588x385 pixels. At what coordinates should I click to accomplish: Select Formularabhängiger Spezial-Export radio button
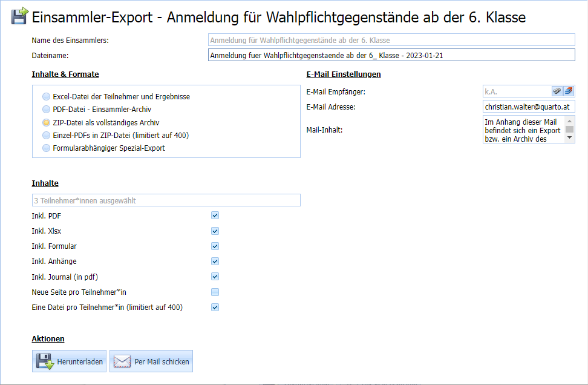pos(47,148)
